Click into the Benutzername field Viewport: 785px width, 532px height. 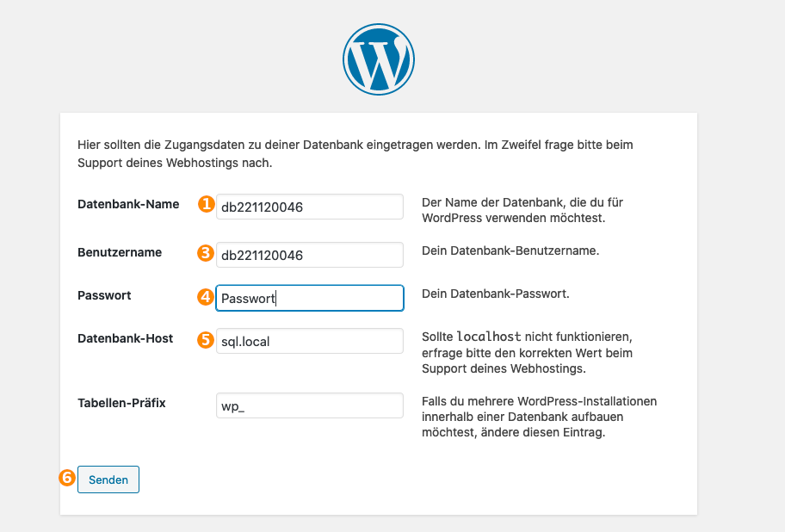[x=309, y=255]
